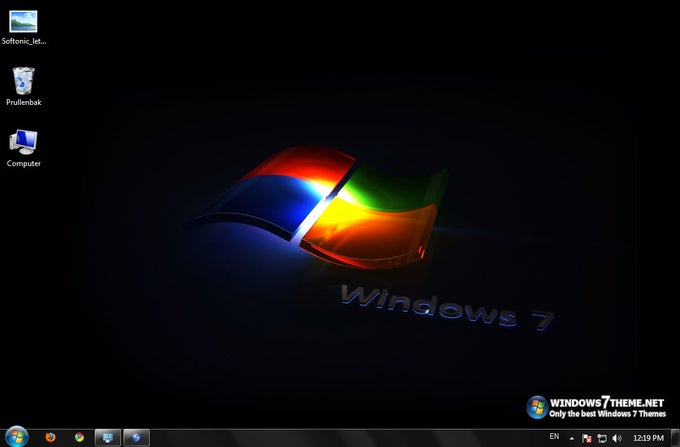Select the Personalization window taskbar button
Viewport: 680px width, 447px height.
tap(108, 437)
